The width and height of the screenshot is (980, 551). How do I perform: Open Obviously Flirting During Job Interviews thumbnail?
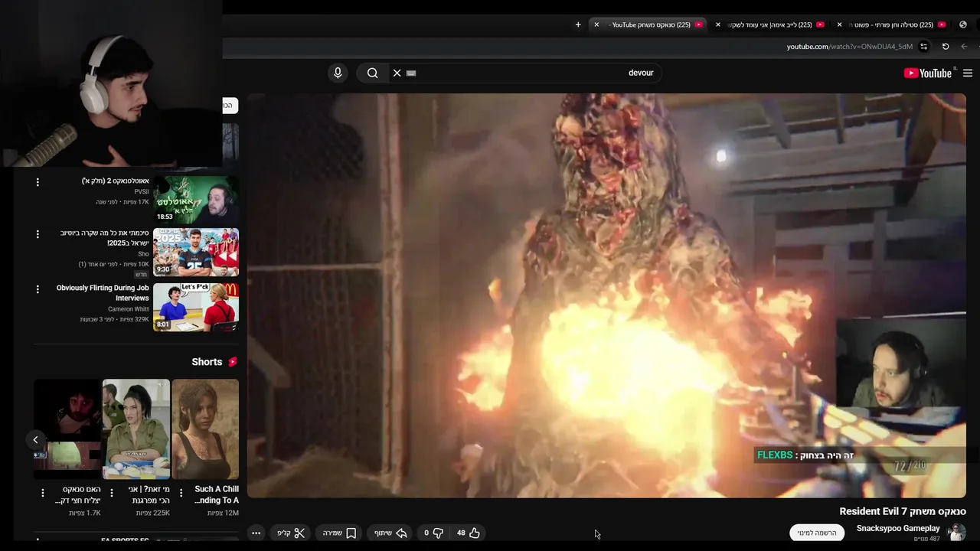(196, 307)
